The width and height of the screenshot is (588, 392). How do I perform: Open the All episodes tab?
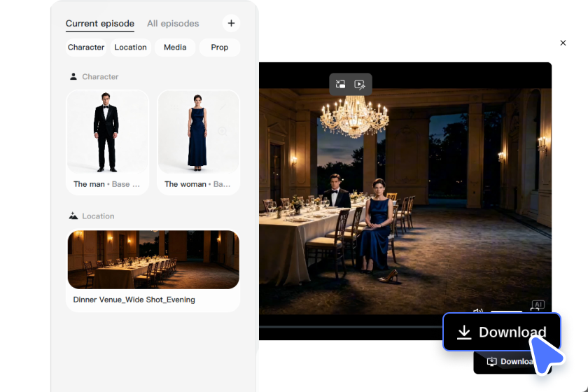point(173,24)
